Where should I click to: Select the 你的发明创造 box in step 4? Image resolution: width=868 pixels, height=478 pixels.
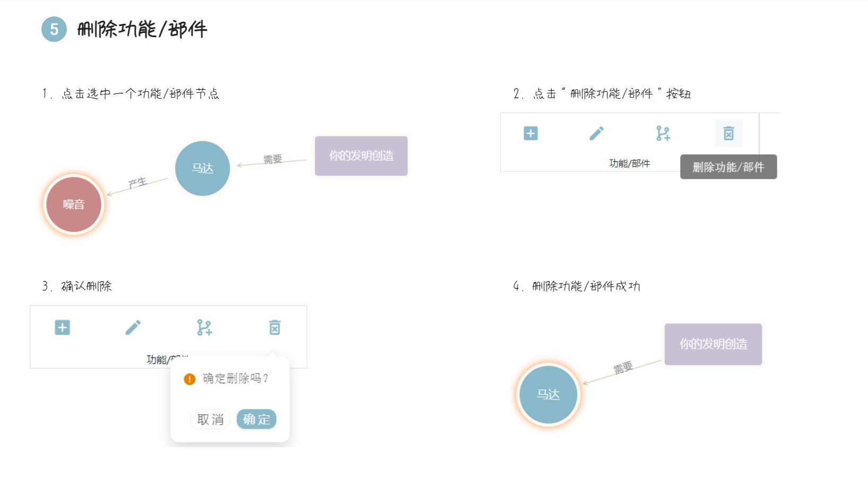(713, 344)
